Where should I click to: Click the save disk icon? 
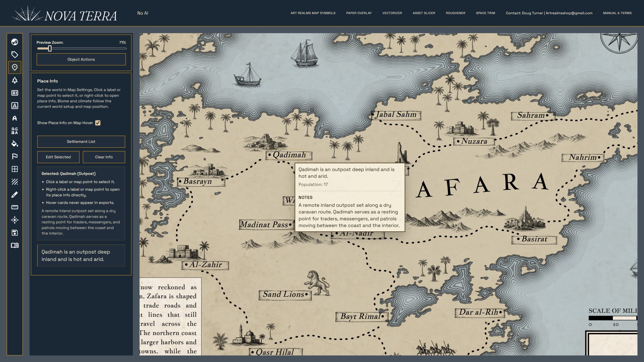[14, 233]
